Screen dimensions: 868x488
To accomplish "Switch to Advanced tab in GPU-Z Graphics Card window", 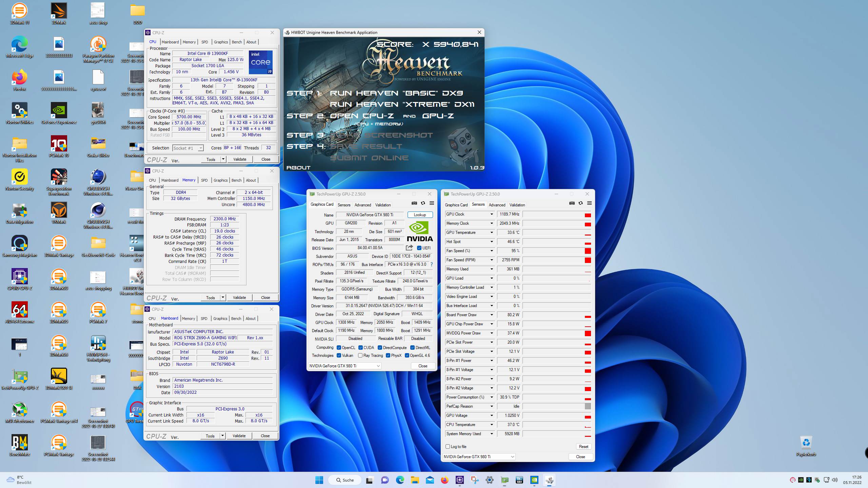I will [x=362, y=205].
